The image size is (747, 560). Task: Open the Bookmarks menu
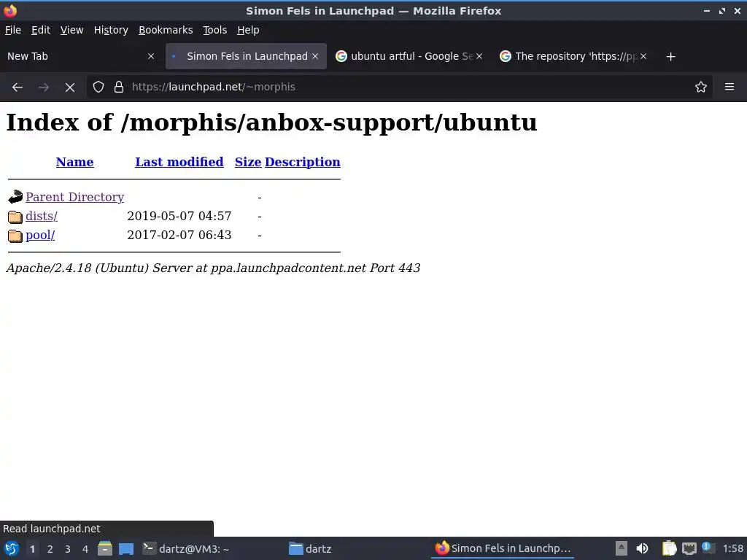click(166, 30)
